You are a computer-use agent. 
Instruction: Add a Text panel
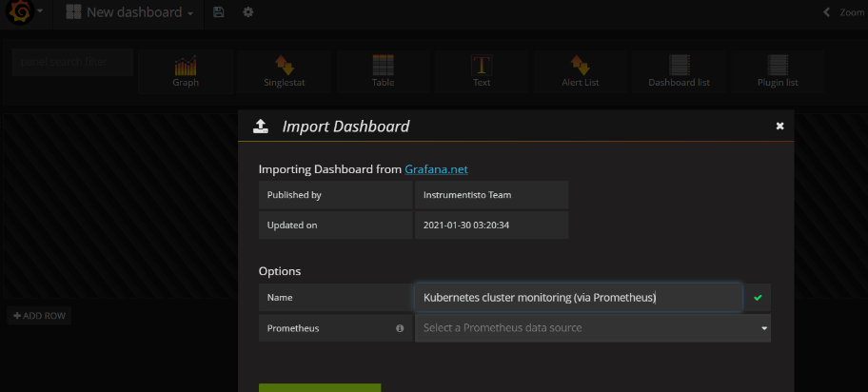tap(482, 72)
